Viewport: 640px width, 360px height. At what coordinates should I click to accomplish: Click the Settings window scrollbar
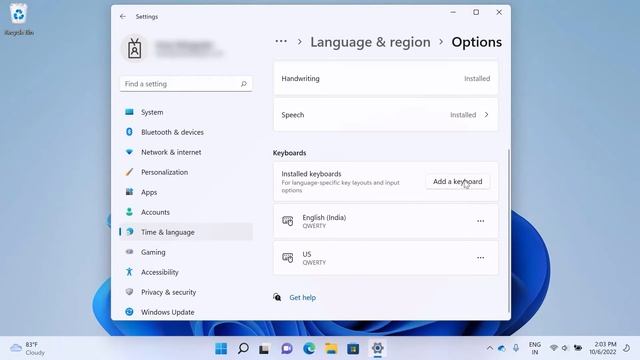[509, 231]
